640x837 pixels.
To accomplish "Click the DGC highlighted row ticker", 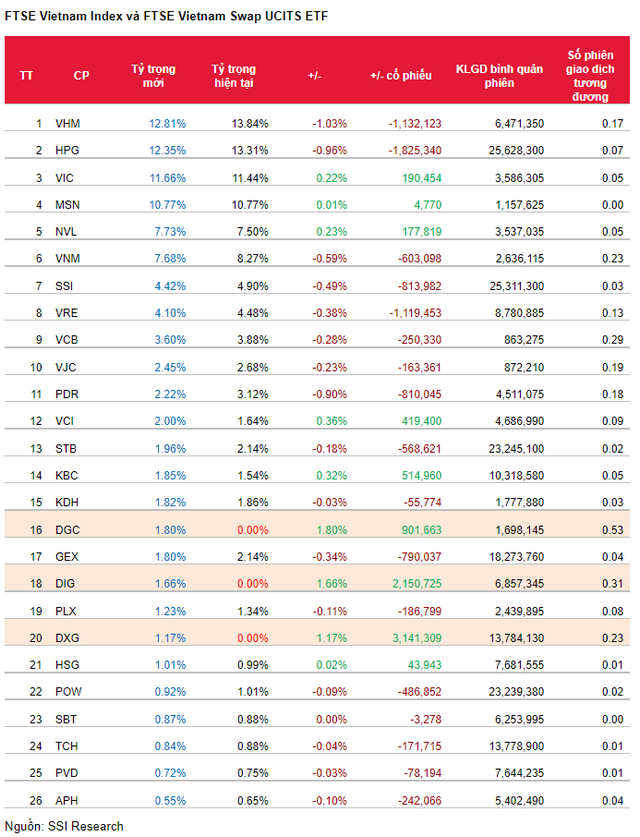I will pyautogui.click(x=67, y=530).
